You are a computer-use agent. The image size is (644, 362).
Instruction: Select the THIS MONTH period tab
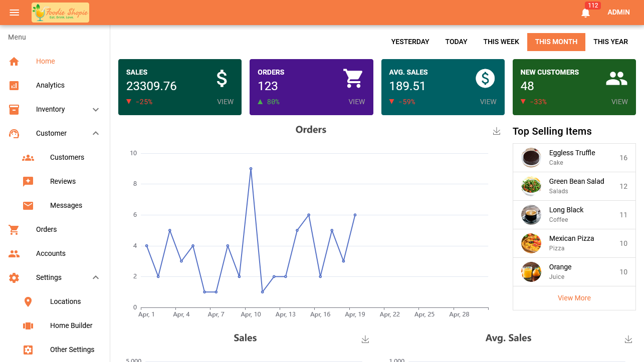point(556,42)
